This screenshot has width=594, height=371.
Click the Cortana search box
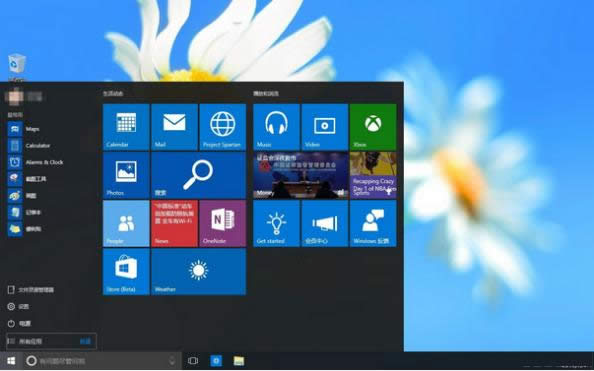(x=102, y=361)
